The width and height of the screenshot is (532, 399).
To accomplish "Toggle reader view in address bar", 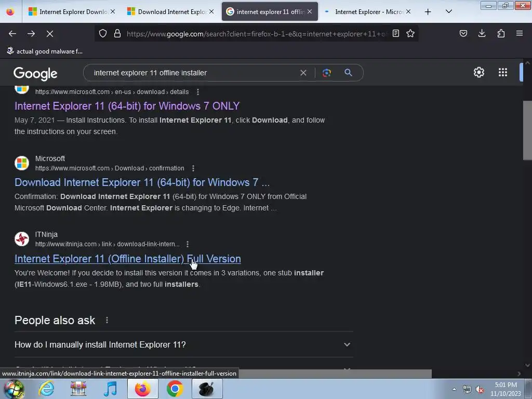I will coord(395,33).
